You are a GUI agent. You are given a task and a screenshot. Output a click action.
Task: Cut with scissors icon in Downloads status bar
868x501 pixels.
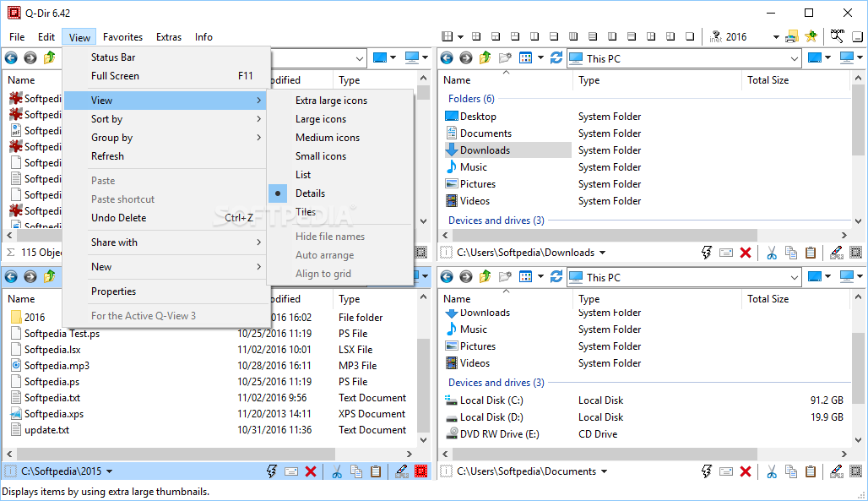772,253
